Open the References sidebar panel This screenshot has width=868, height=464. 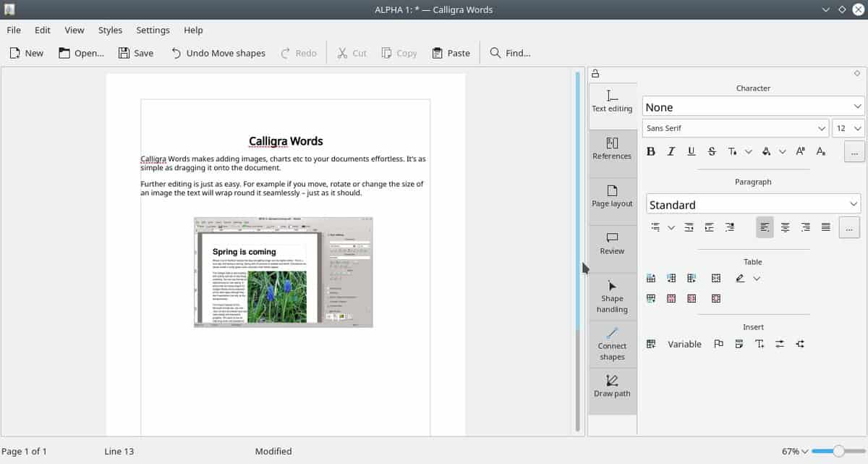612,150
